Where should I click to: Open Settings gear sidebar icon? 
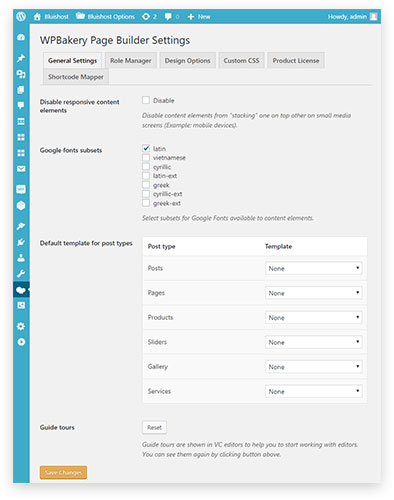tap(21, 326)
